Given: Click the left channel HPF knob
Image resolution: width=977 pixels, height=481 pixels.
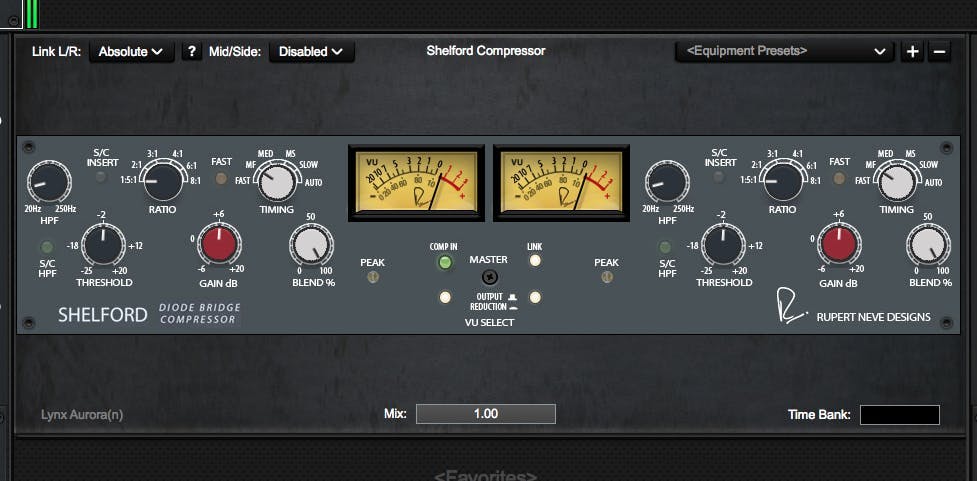Looking at the screenshot, I should (x=49, y=181).
